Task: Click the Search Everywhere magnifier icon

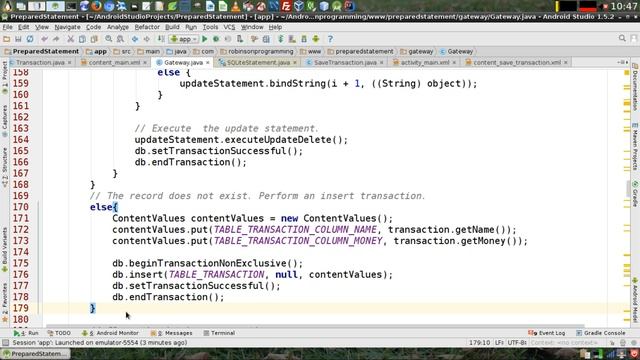Action: tap(622, 38)
